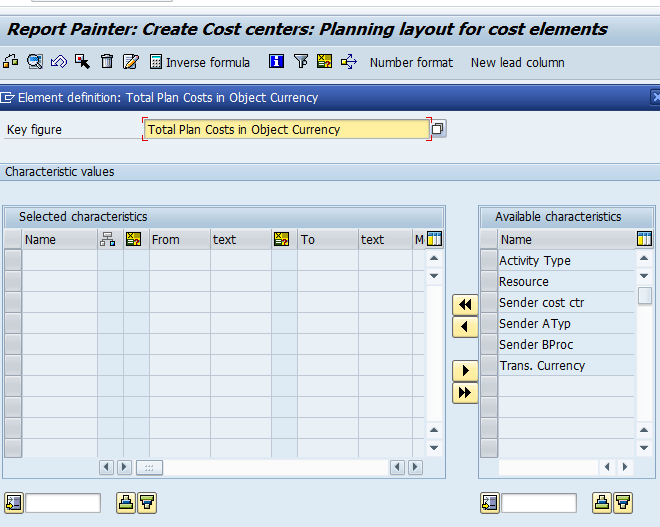Select the Activity Type row
Screen dimensions: 660x527
(x=535, y=261)
